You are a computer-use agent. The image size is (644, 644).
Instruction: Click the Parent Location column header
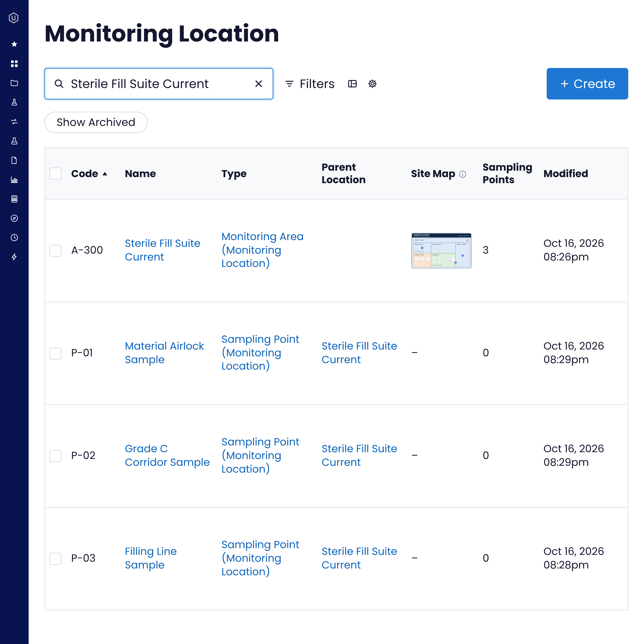pyautogui.click(x=343, y=173)
